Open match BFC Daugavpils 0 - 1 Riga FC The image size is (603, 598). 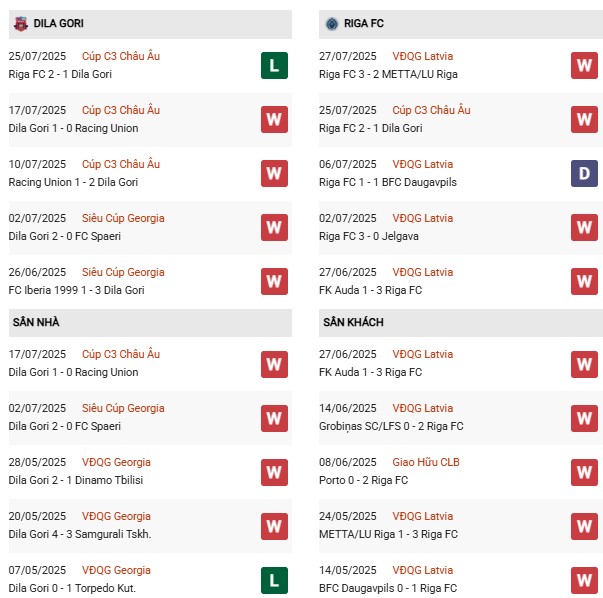click(x=388, y=588)
